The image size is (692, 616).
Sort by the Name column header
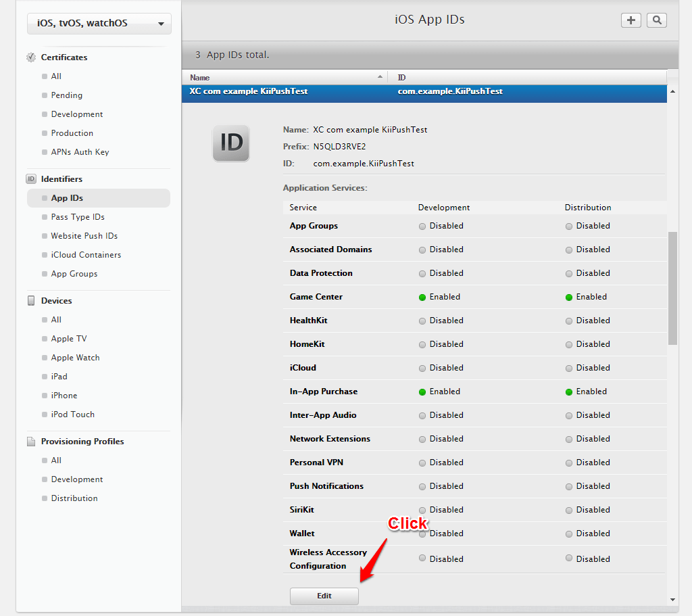(x=285, y=77)
